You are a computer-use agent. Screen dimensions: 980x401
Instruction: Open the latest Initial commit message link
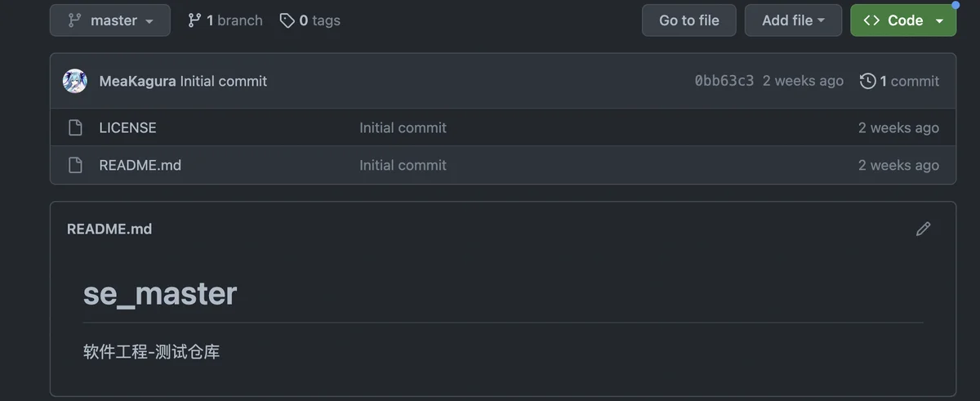pyautogui.click(x=224, y=81)
